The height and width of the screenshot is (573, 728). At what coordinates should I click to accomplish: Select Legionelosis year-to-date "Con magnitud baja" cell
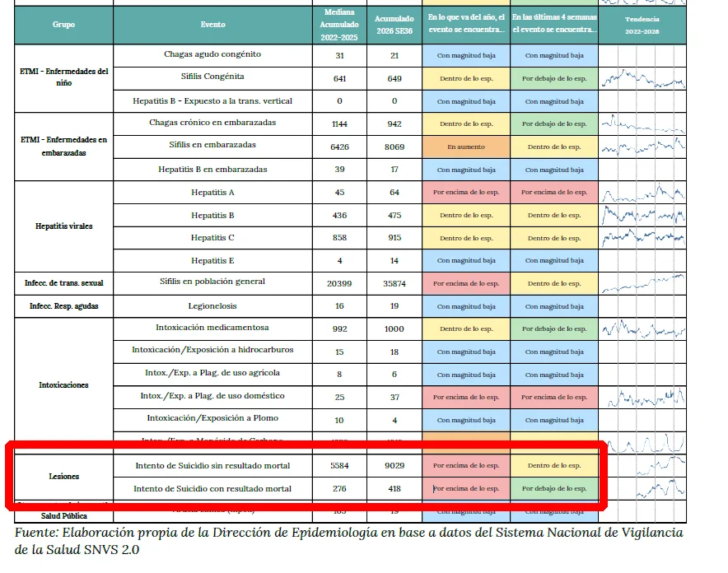[466, 306]
